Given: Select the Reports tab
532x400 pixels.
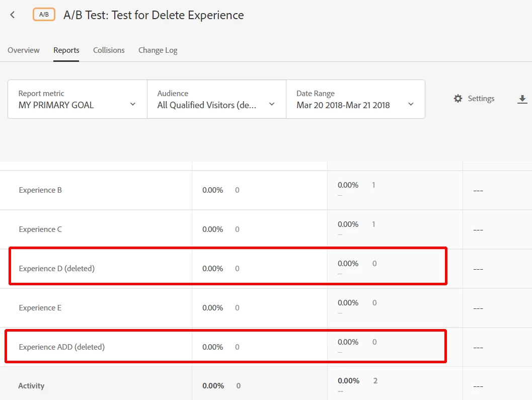Looking at the screenshot, I should [66, 50].
